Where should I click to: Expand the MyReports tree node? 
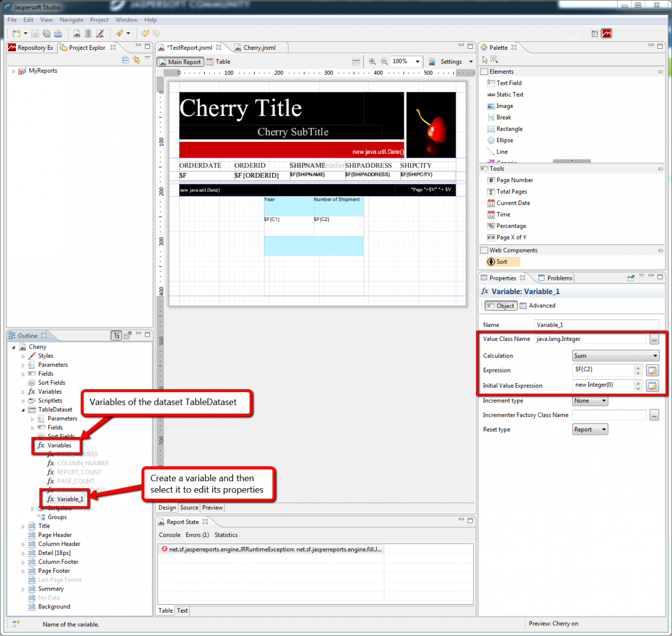click(x=13, y=71)
